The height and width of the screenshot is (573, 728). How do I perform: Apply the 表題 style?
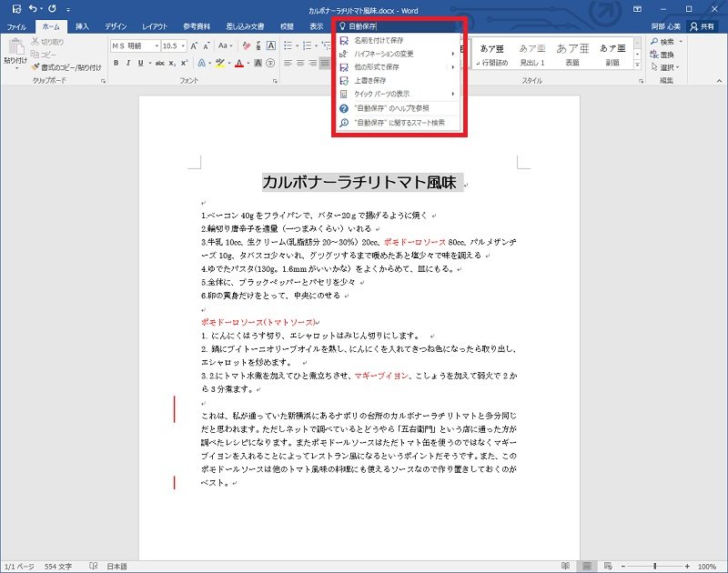[572, 55]
